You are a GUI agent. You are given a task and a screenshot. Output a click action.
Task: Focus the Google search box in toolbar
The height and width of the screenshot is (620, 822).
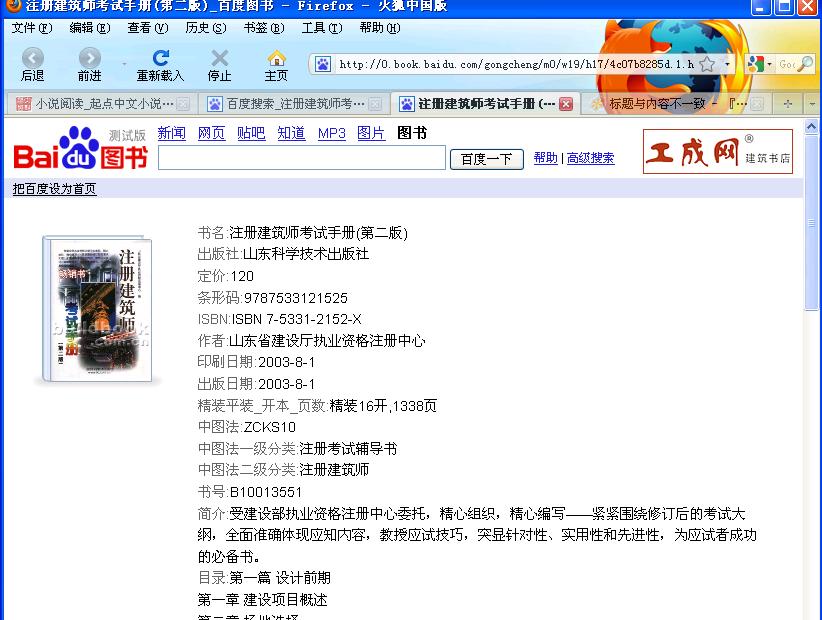(787, 64)
